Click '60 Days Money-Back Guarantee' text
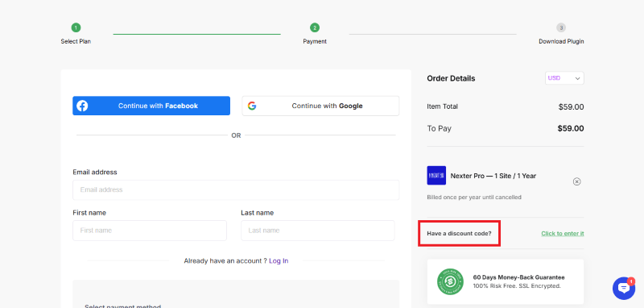Viewport: 644px width, 308px height. (518, 277)
